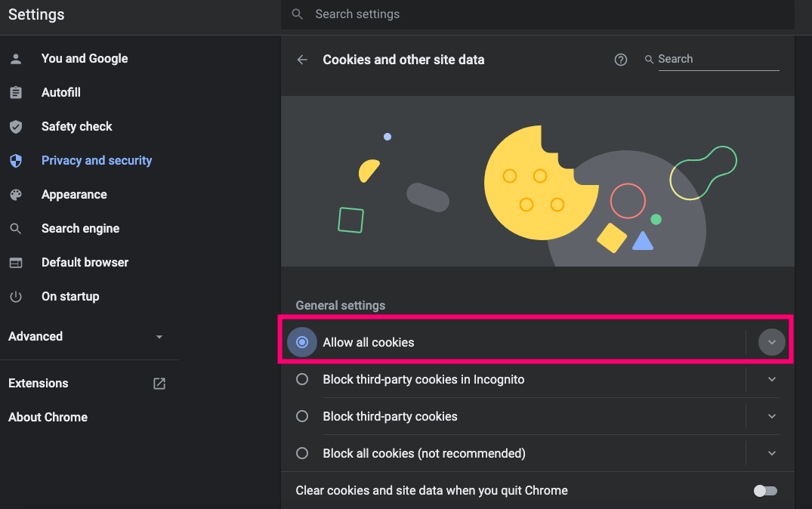Screen dimensions: 812x509
Task: Click the Safety check shield icon
Action: pyautogui.click(x=16, y=127)
